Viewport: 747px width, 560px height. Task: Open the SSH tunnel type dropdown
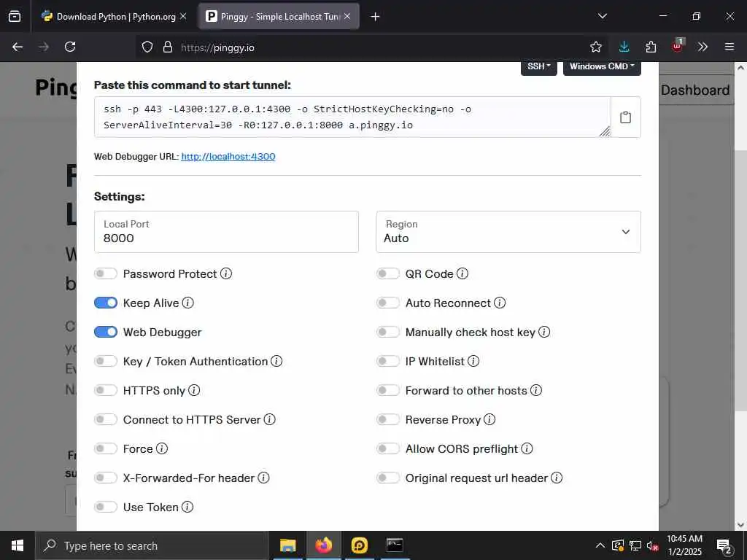point(539,66)
